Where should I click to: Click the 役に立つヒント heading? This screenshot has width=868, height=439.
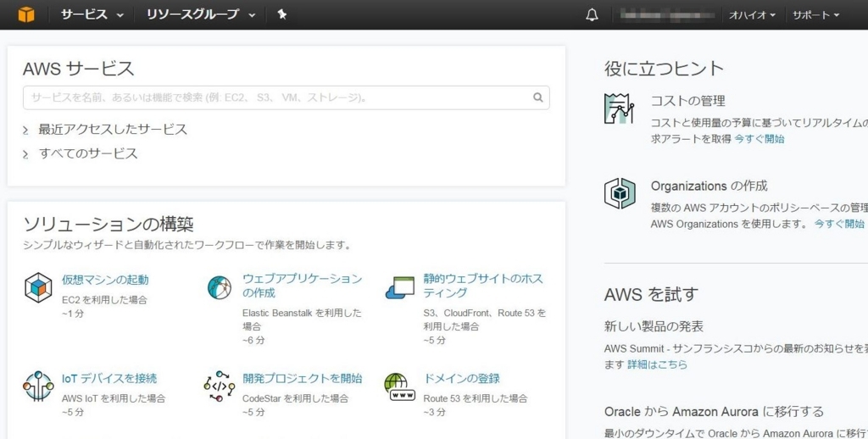(664, 69)
